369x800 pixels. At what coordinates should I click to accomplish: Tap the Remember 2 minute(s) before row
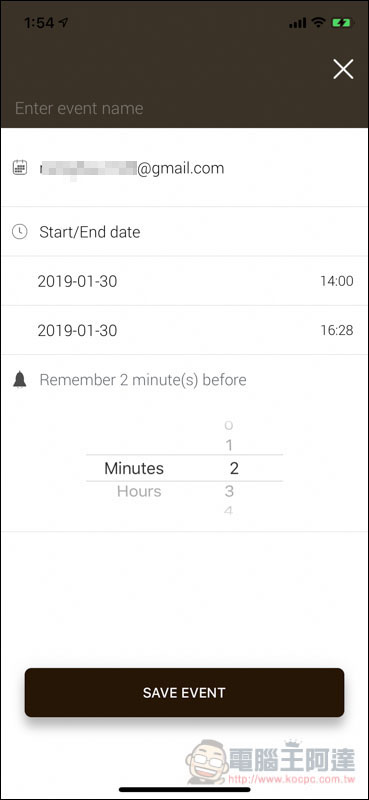pyautogui.click(x=184, y=380)
